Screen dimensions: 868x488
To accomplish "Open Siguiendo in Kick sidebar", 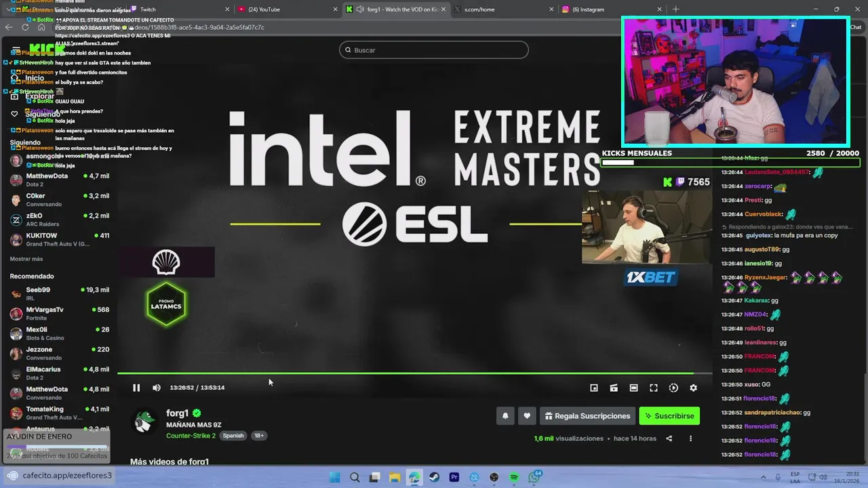I will pyautogui.click(x=41, y=114).
